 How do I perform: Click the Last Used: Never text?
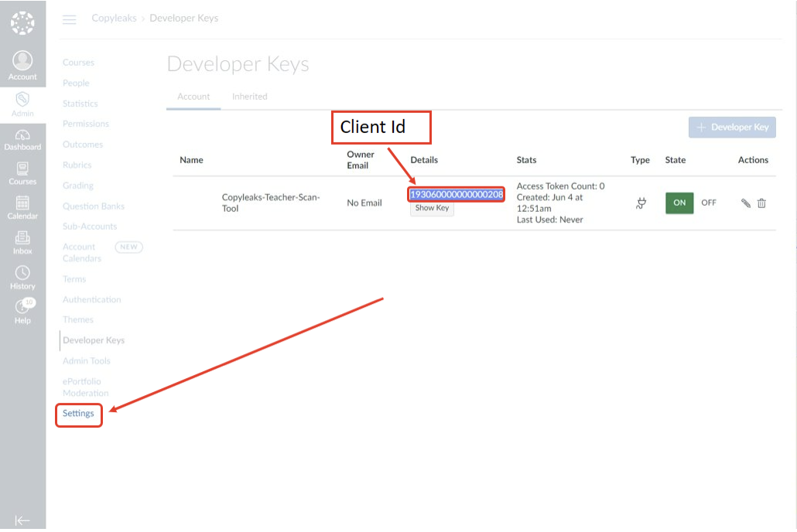[x=549, y=220]
